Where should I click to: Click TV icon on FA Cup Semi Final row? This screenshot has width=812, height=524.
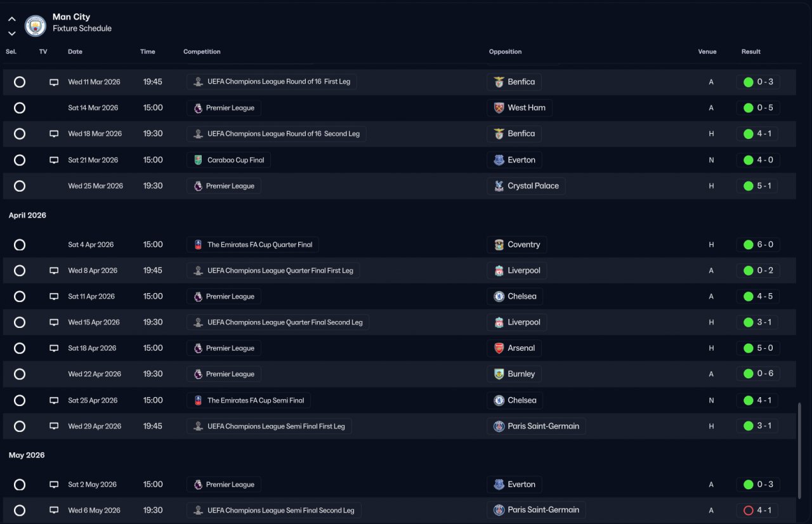pyautogui.click(x=54, y=401)
